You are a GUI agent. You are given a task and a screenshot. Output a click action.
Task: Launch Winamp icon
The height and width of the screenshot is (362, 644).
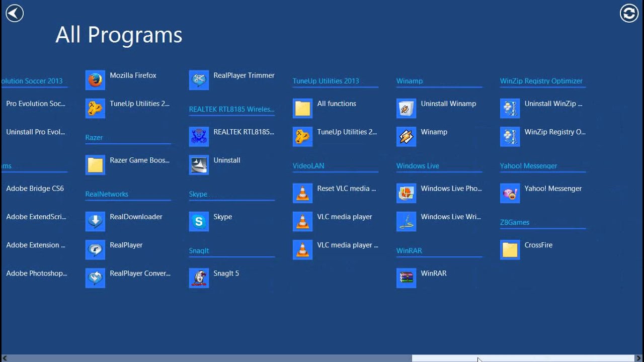pos(406,136)
